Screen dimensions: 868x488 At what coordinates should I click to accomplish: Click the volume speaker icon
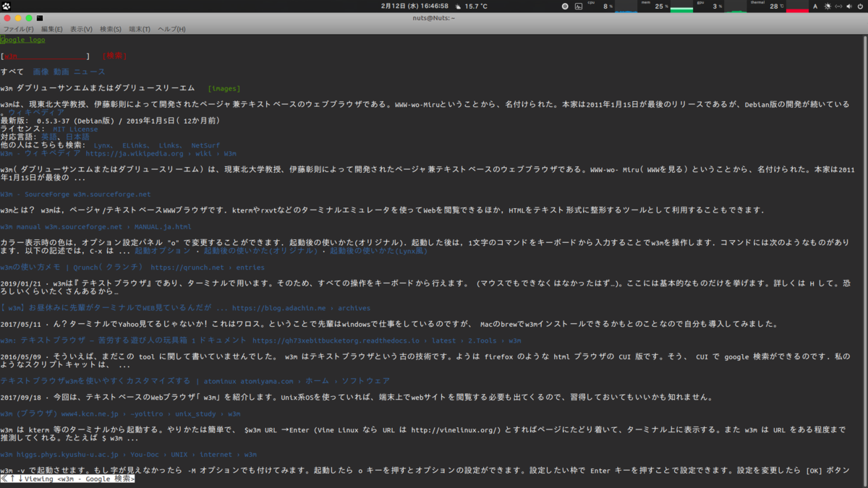click(x=848, y=6)
